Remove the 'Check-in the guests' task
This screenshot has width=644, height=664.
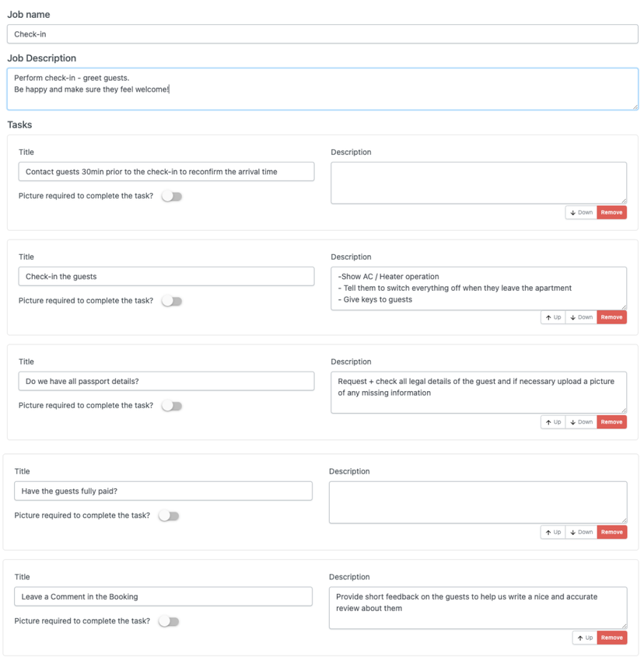coord(611,317)
